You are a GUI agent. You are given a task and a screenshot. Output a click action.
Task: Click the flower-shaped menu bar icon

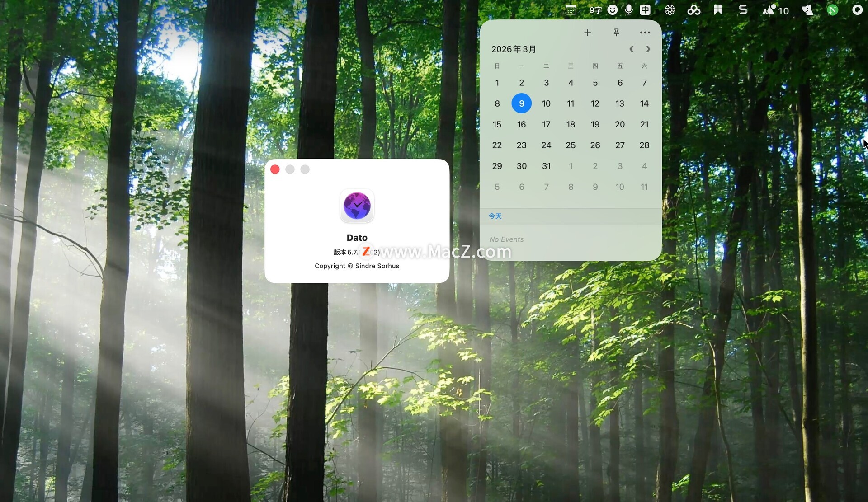[670, 10]
